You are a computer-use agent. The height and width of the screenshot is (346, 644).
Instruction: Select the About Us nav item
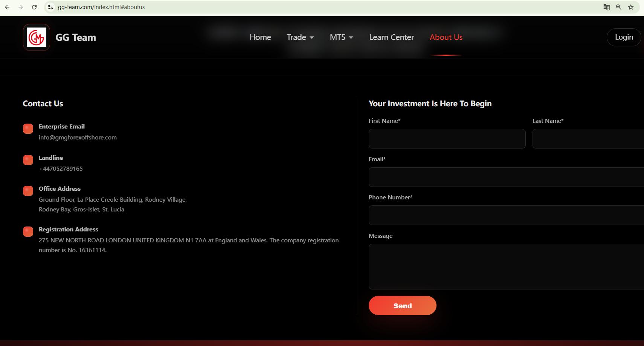pos(446,37)
